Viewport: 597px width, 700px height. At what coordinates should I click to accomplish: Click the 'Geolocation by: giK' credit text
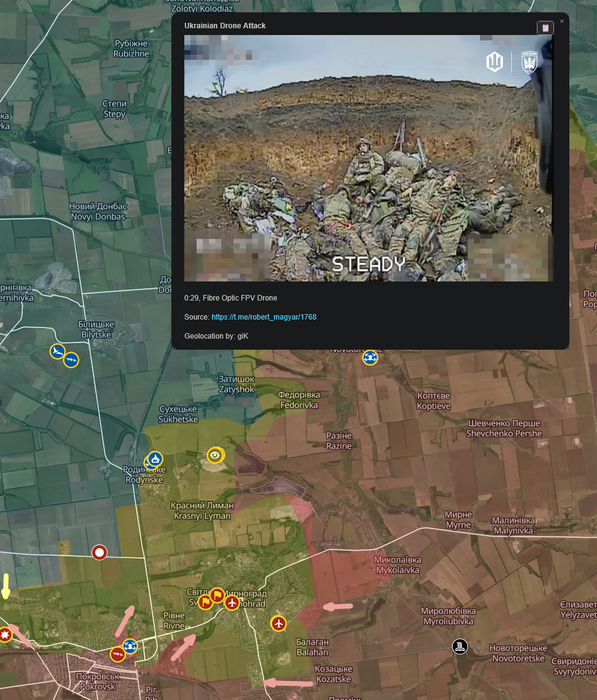click(216, 336)
